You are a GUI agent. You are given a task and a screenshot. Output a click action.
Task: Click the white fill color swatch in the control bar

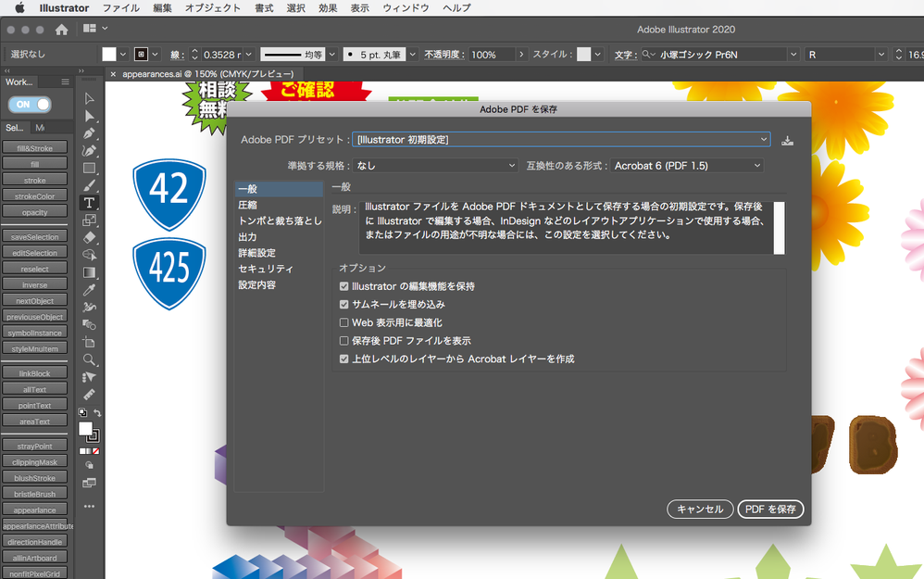click(109, 54)
